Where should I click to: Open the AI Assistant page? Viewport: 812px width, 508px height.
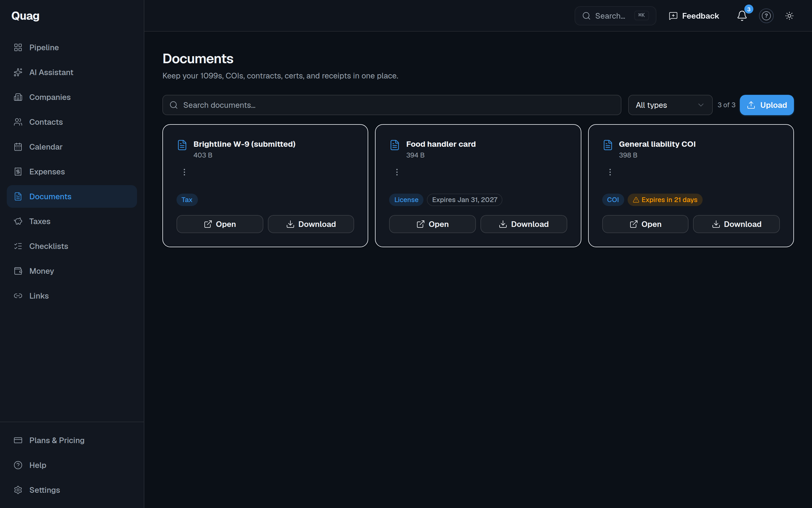(x=72, y=72)
